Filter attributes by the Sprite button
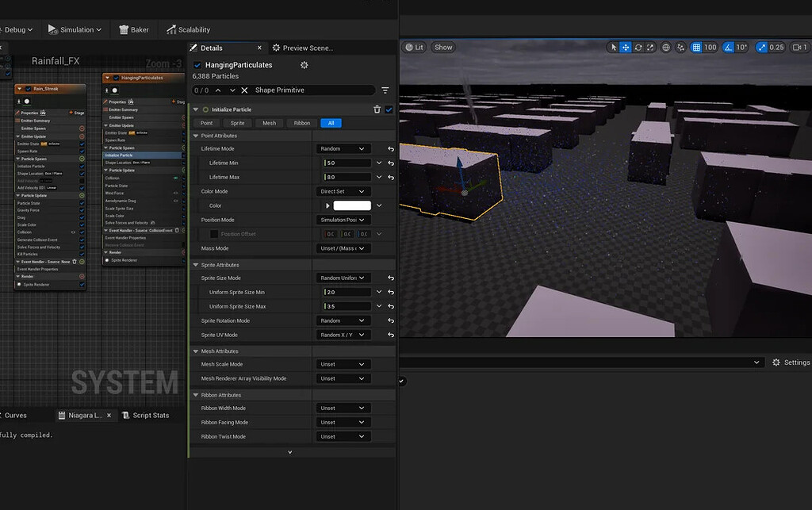The image size is (812, 510). tap(237, 123)
